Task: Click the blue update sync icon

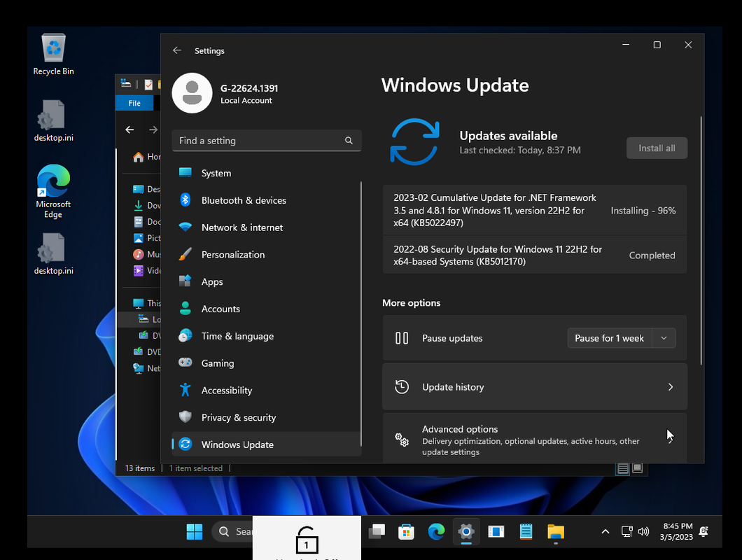Action: 414,142
